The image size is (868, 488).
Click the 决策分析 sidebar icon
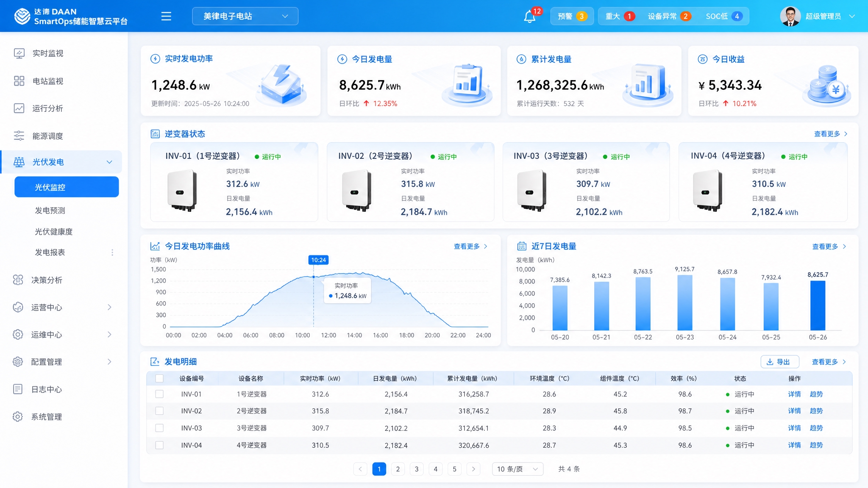[18, 280]
